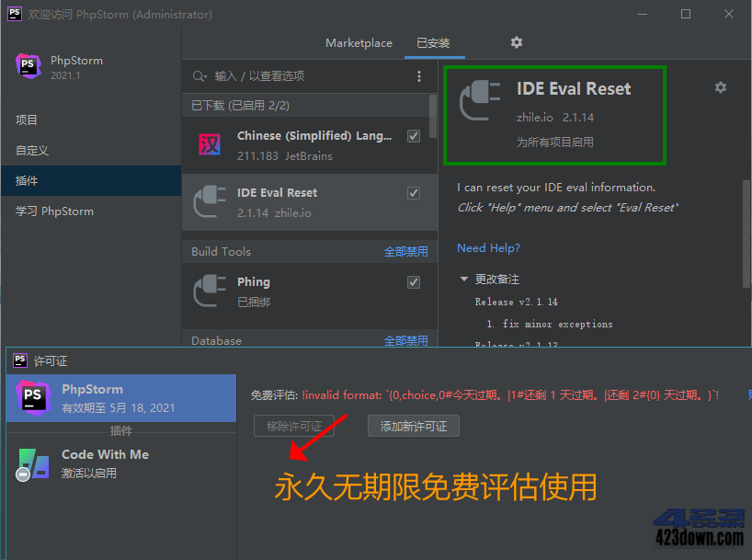Uncheck the Chinese Language Pack checkbox
Viewport: 752px width, 560px height.
pyautogui.click(x=413, y=135)
